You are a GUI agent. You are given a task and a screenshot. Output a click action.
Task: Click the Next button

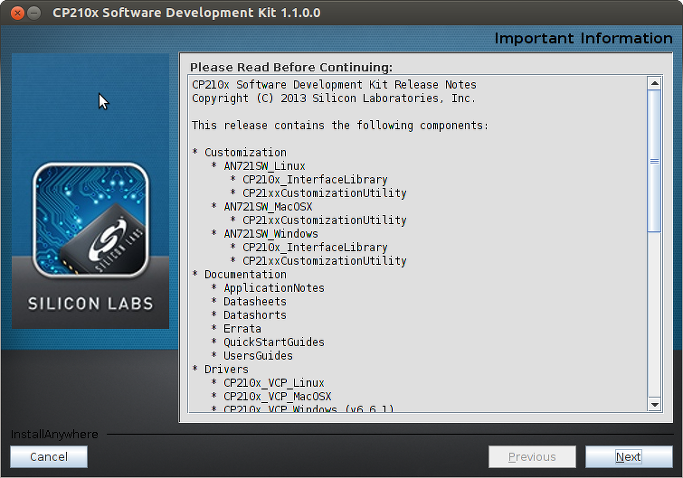click(x=629, y=456)
